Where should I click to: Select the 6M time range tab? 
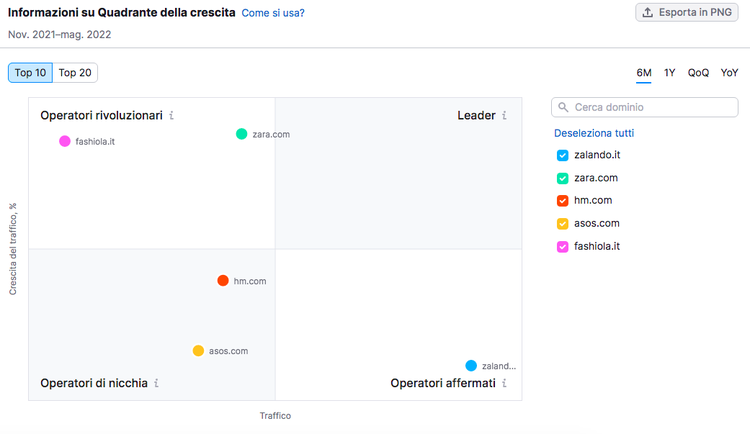click(x=643, y=73)
